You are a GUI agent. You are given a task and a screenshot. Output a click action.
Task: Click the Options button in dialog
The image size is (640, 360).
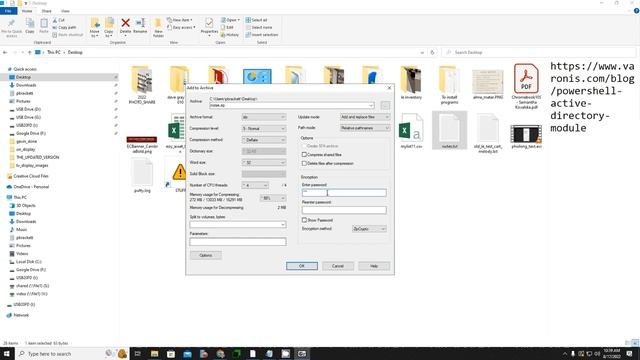coord(206,256)
